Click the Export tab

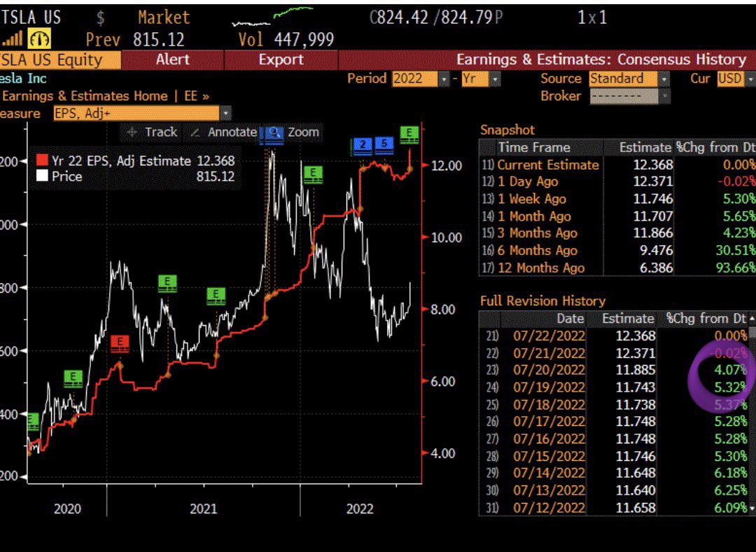281,60
